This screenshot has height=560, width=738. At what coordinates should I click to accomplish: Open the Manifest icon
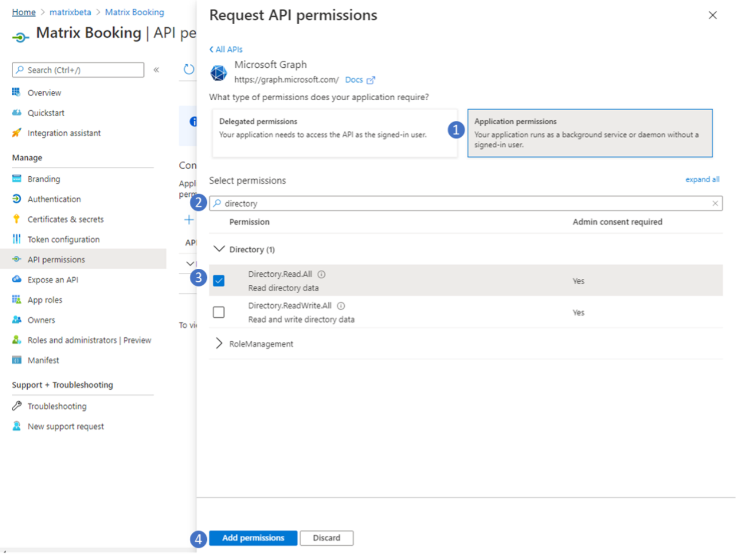click(17, 360)
